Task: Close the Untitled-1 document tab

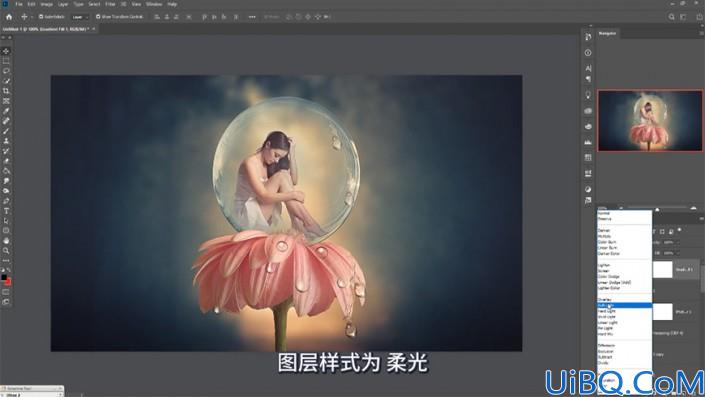Action: tap(94, 29)
